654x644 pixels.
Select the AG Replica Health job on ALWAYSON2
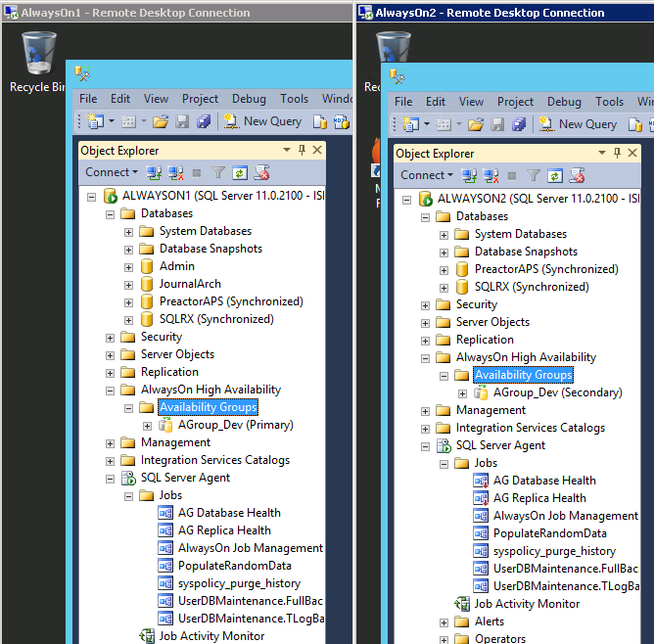539,498
